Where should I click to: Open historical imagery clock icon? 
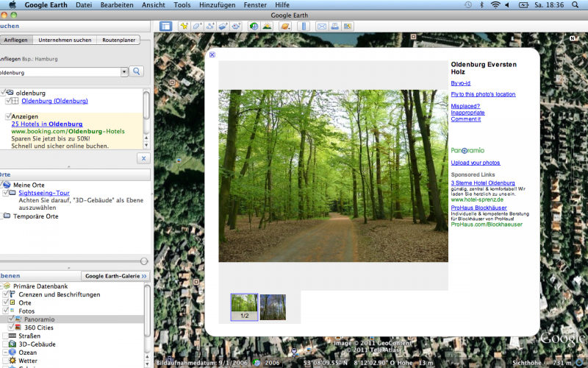coord(254,26)
